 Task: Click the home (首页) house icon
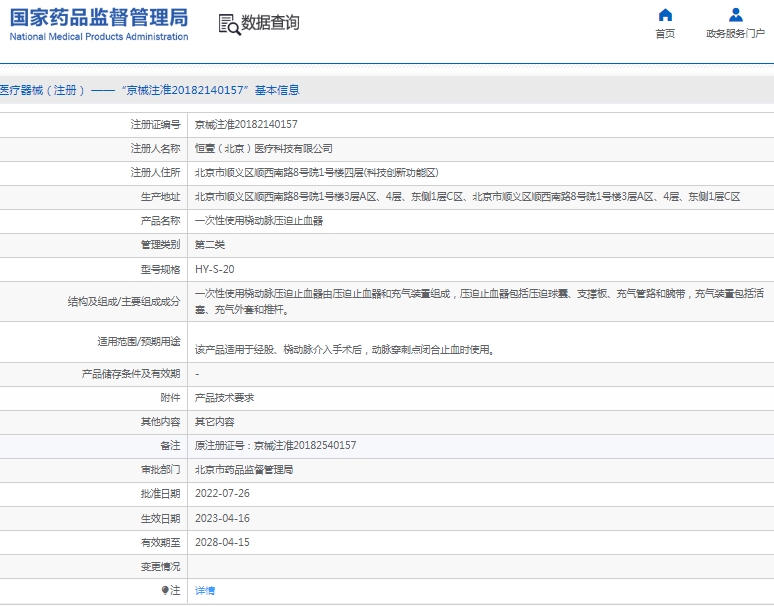point(665,15)
